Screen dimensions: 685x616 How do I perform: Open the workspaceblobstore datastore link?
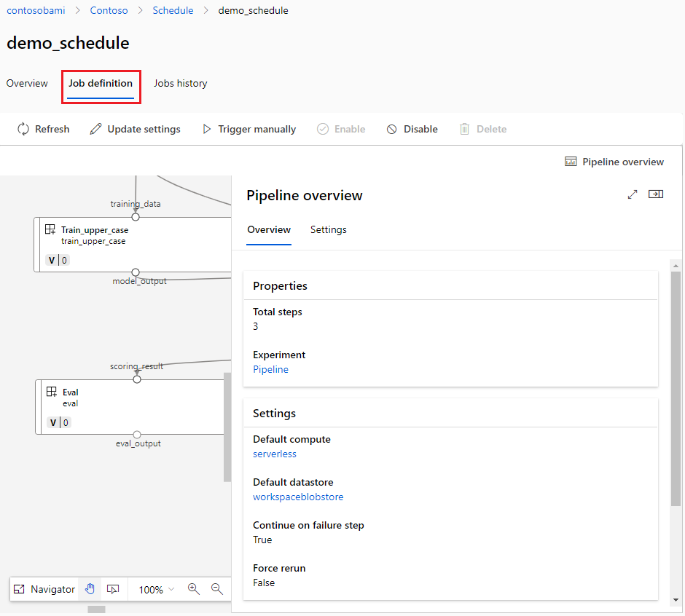298,497
